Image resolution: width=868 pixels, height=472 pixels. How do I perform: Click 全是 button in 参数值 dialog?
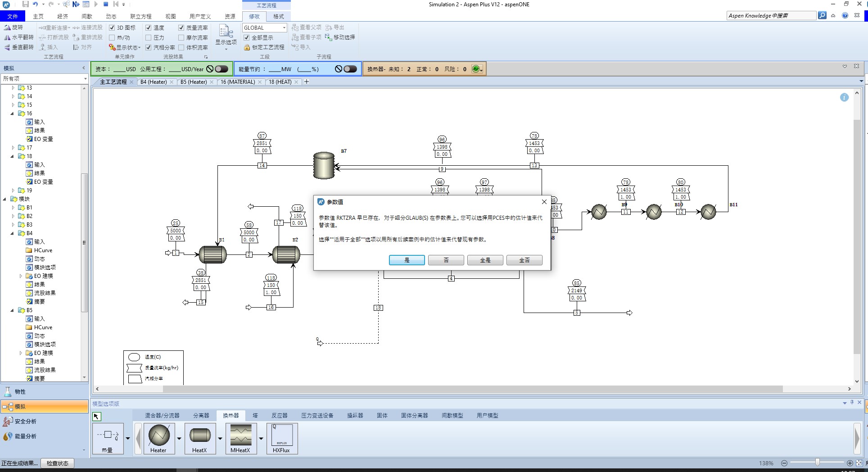485,260
